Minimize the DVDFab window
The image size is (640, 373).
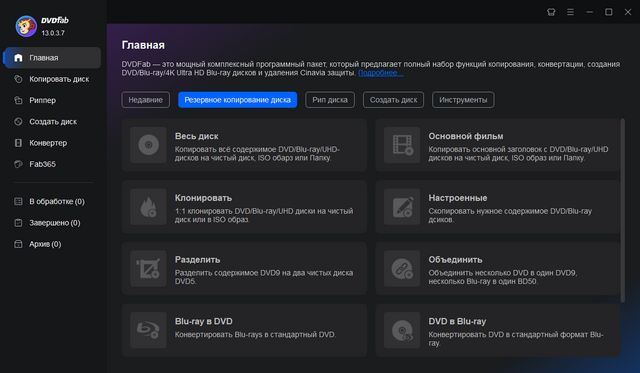[x=589, y=12]
